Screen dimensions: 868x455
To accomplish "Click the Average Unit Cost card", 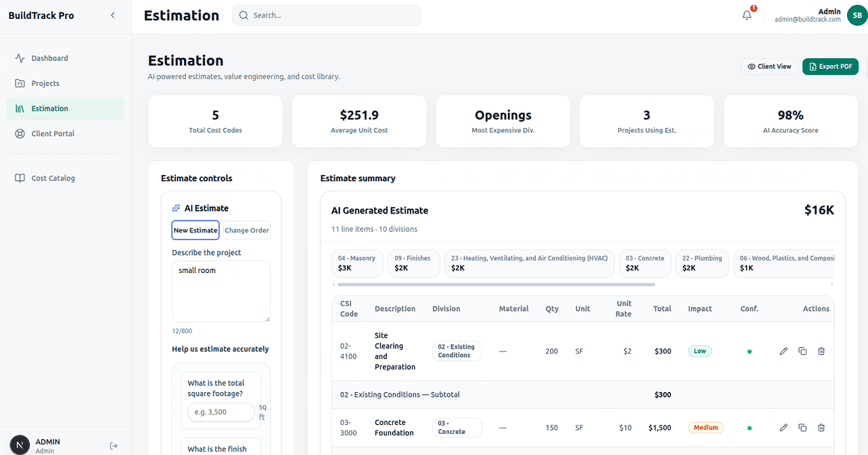I will click(360, 121).
